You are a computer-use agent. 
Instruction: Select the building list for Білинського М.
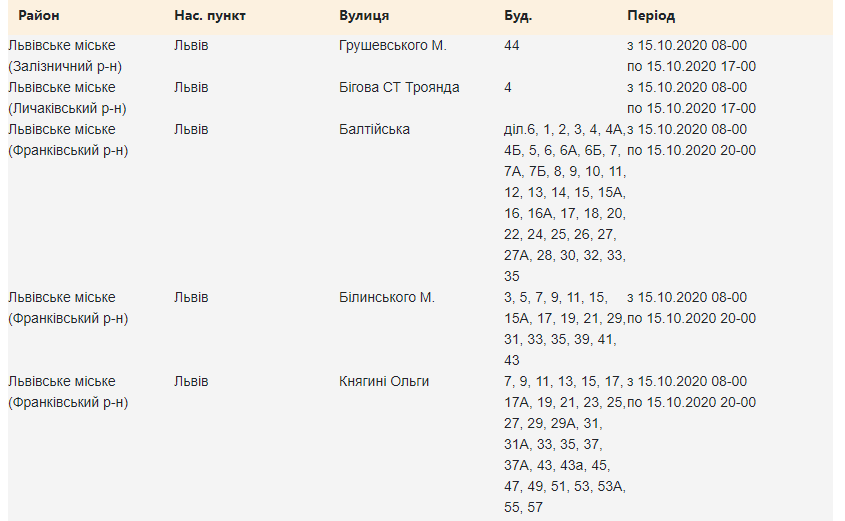coord(564,328)
